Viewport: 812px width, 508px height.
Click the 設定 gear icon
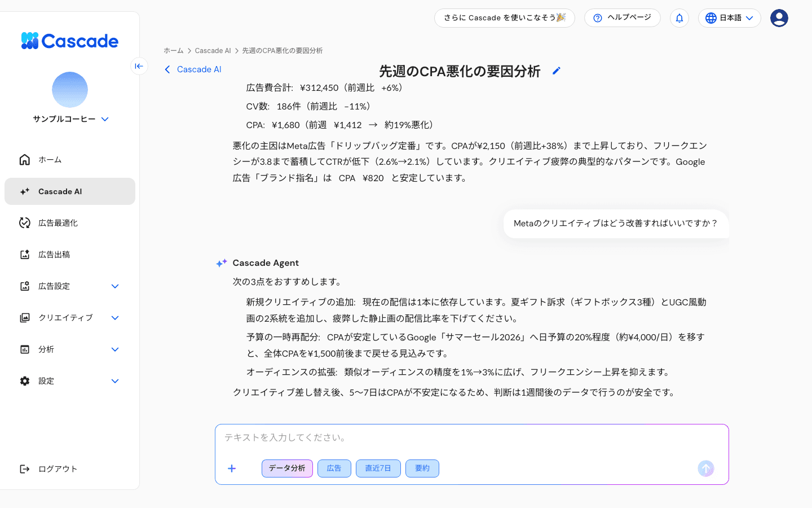tap(25, 381)
